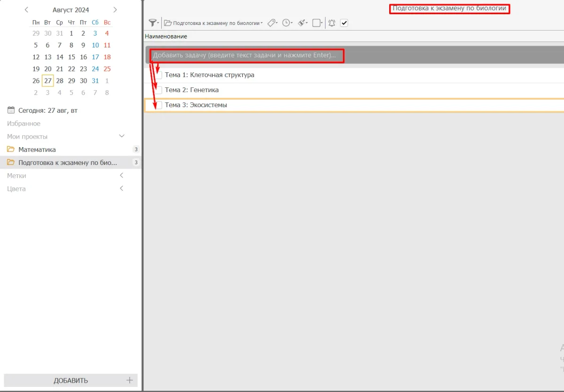The image size is (564, 392).
Task: Click the calendar icon beside Сегодня
Action: pos(11,110)
